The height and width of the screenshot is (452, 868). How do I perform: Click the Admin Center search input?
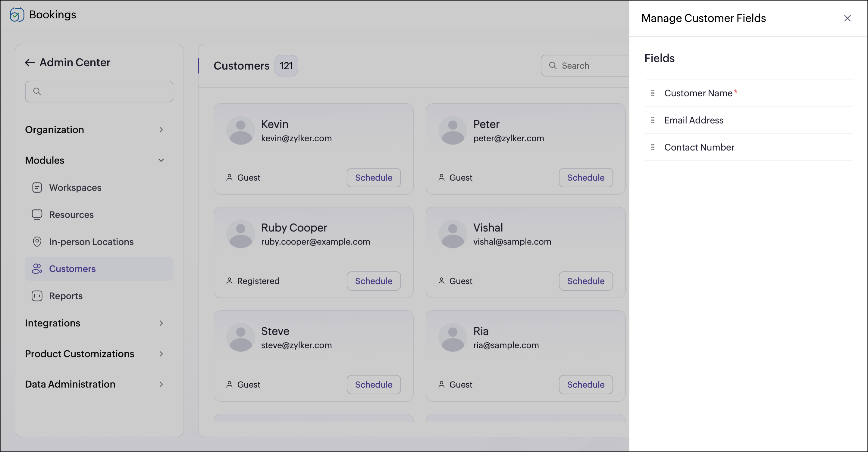point(105,92)
